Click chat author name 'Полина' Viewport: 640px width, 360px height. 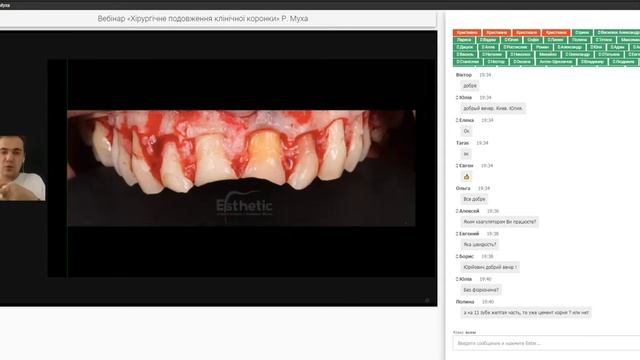(465, 302)
